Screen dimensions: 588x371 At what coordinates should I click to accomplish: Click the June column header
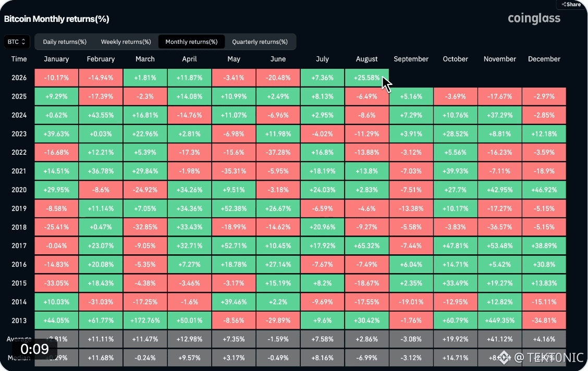[x=278, y=59]
